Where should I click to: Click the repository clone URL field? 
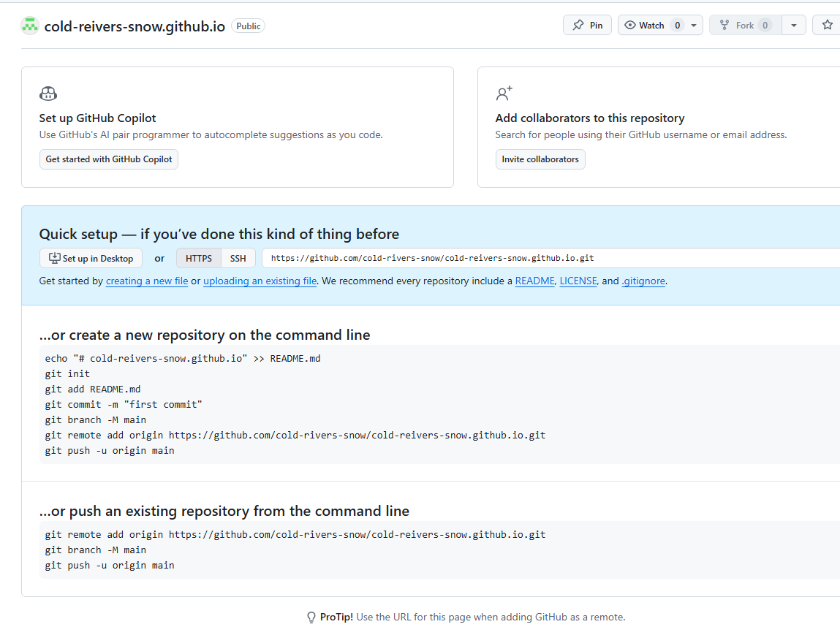click(548, 258)
